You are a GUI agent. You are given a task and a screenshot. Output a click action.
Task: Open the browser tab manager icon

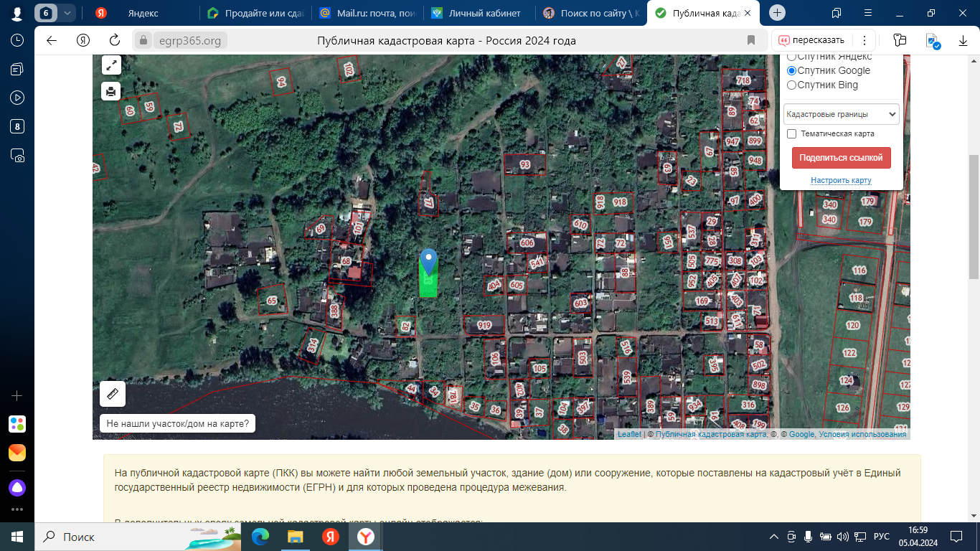point(836,13)
